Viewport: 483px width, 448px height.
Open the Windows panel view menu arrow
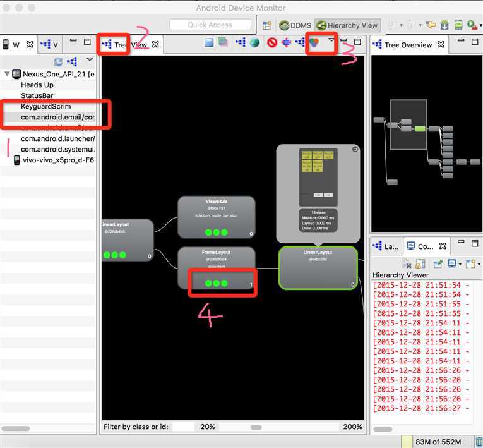[90, 59]
